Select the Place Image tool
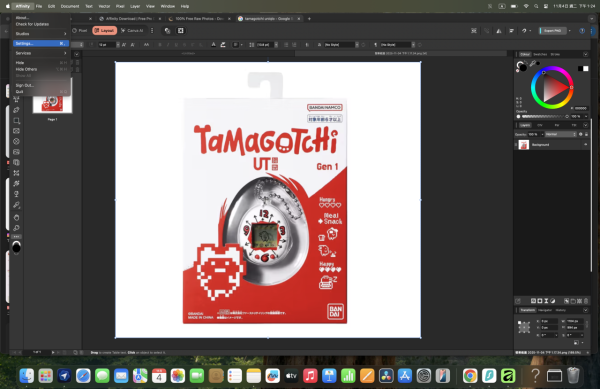 pos(16,152)
